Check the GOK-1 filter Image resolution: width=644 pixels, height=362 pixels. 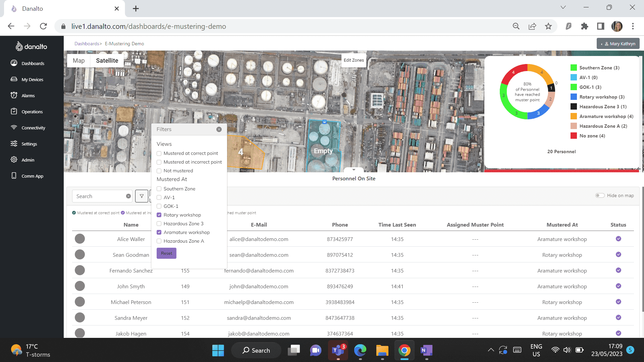point(159,206)
